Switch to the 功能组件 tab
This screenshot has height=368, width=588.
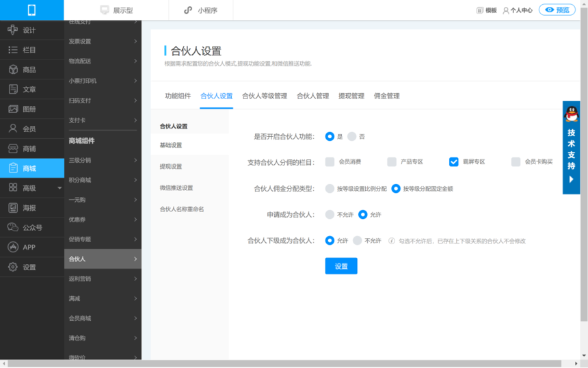click(178, 96)
